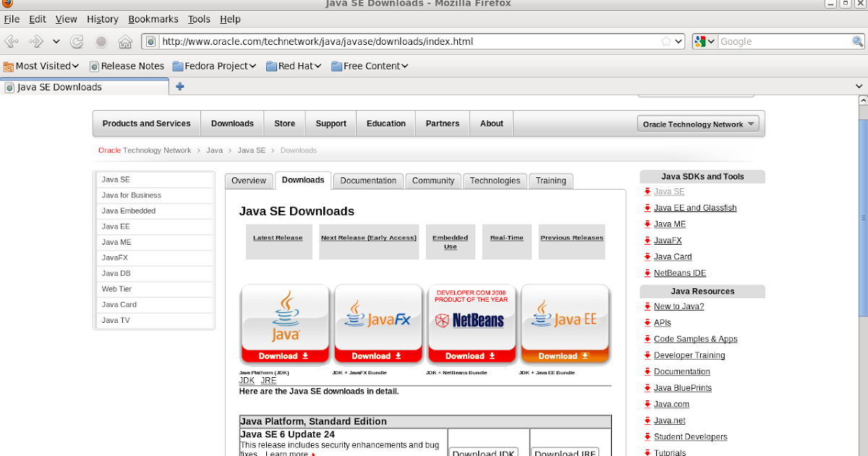
Task: Switch to the Technologies tab
Action: (495, 181)
